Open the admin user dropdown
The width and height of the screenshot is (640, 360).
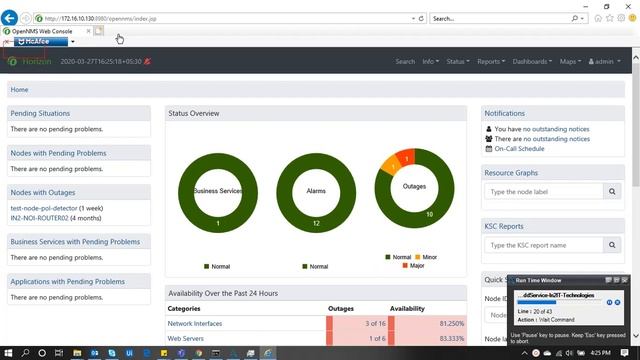coord(604,61)
